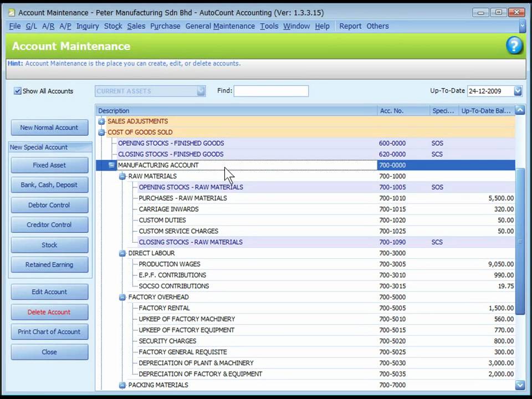The width and height of the screenshot is (532, 399).
Task: Collapse the PACKING MATERIALS node
Action: [x=122, y=385]
